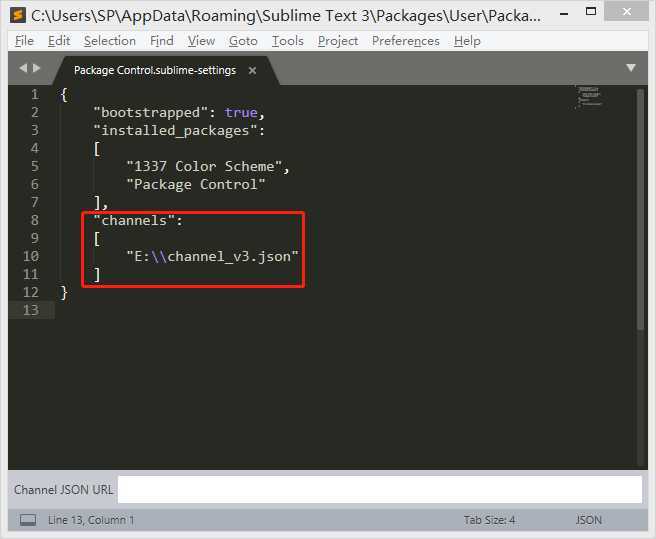Go to previous tab with left arrow

pyautogui.click(x=23, y=68)
